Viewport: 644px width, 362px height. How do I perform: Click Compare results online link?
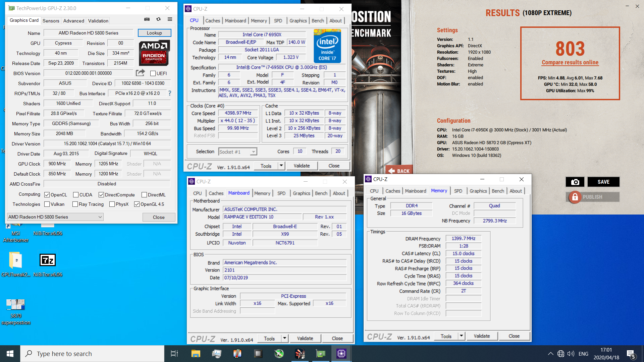click(x=570, y=62)
